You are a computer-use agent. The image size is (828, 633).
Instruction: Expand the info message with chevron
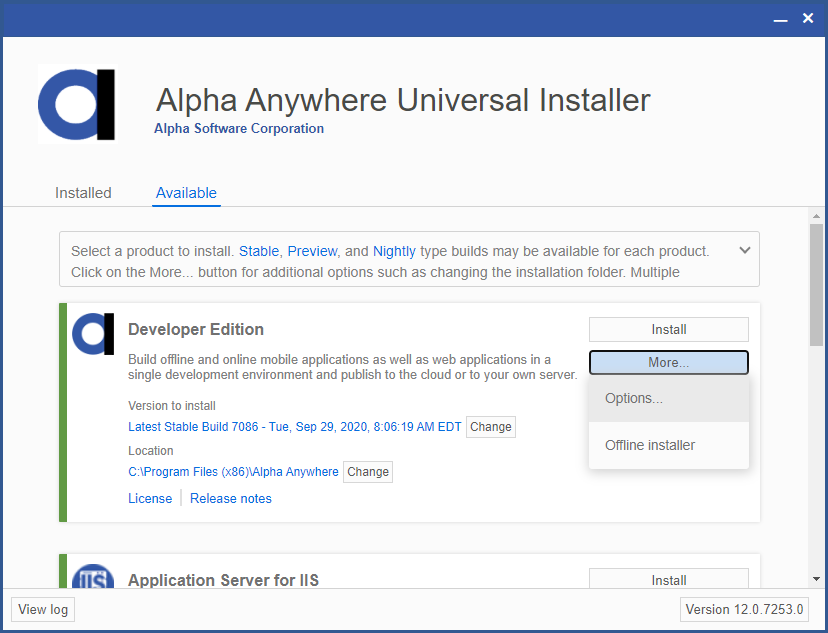(745, 250)
